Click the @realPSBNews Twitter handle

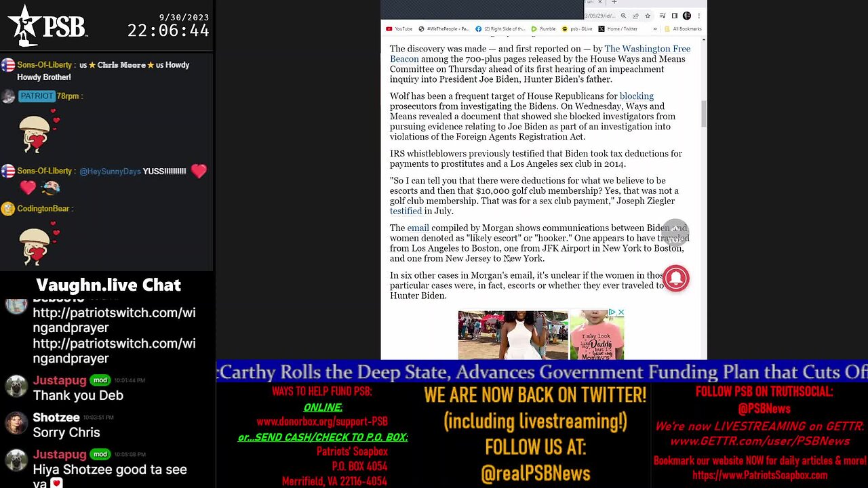(535, 474)
